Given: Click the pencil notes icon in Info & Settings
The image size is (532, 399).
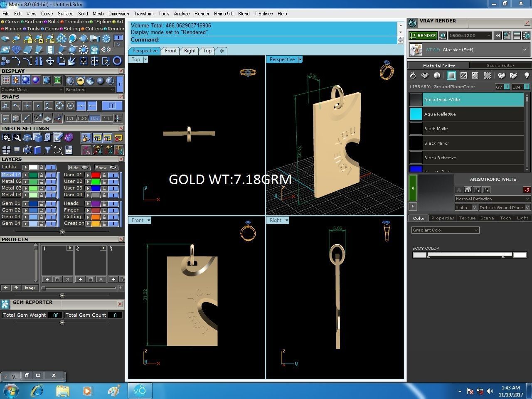Looking at the screenshot, I should tap(58, 138).
